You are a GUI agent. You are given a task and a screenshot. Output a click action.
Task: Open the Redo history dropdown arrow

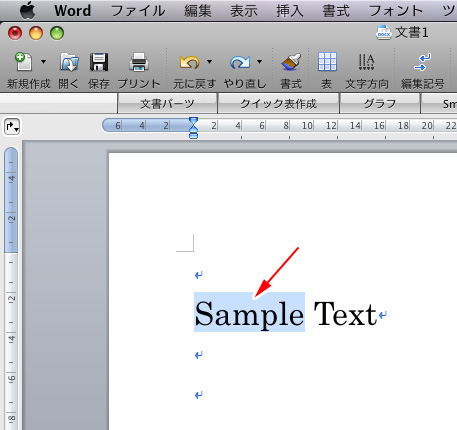pos(259,62)
